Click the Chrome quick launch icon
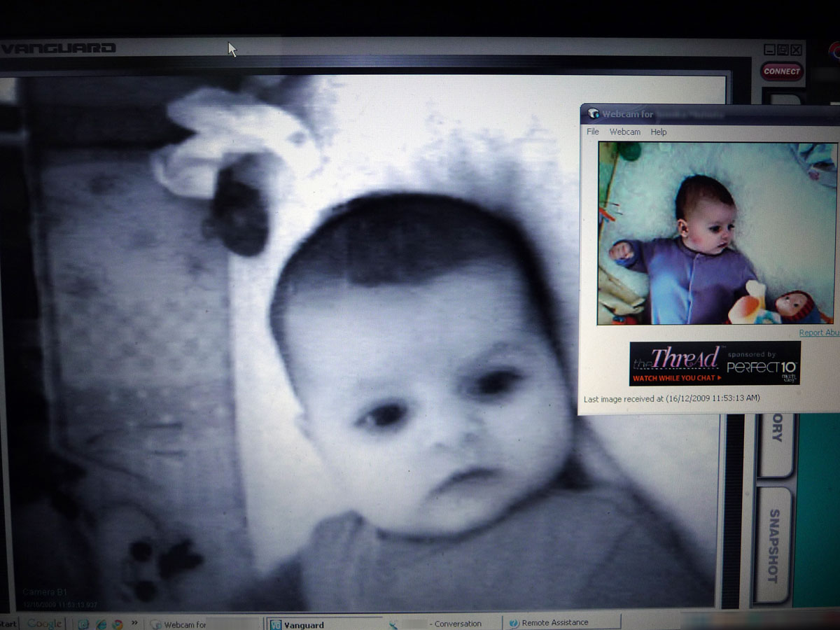The width and height of the screenshot is (840, 630). (x=117, y=623)
